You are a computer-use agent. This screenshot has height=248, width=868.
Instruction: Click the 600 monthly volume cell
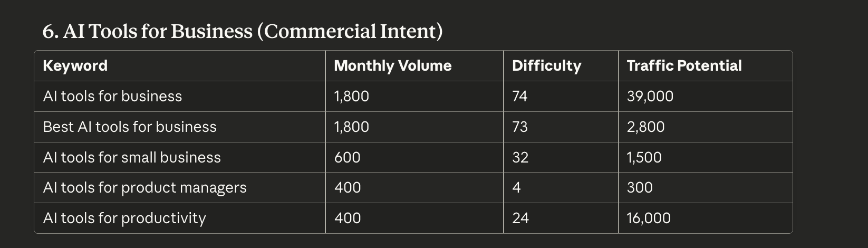point(347,158)
